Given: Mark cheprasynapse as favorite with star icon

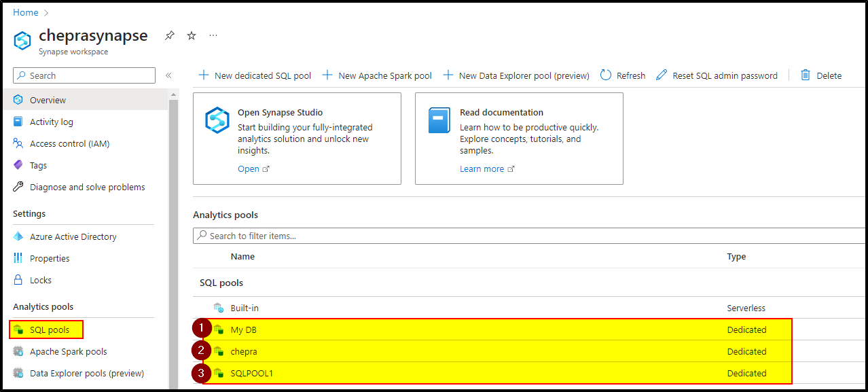Looking at the screenshot, I should (x=192, y=35).
